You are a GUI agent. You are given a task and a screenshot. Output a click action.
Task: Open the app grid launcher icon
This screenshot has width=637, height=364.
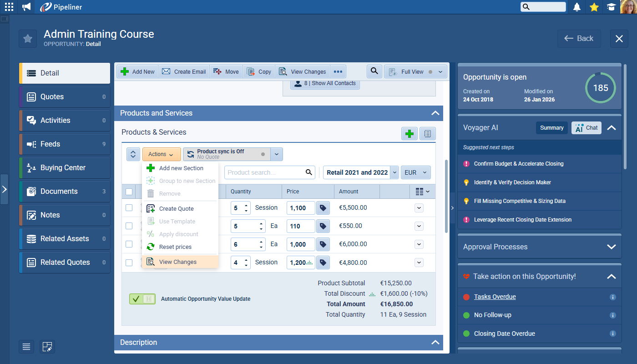coord(9,7)
